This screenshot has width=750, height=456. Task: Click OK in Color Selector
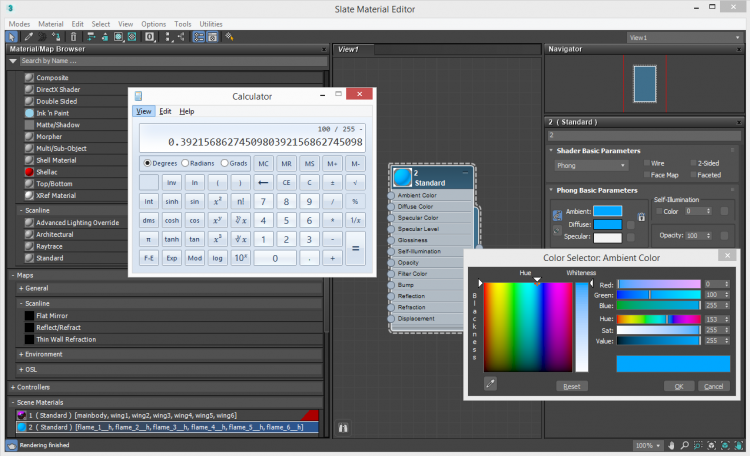click(x=679, y=387)
